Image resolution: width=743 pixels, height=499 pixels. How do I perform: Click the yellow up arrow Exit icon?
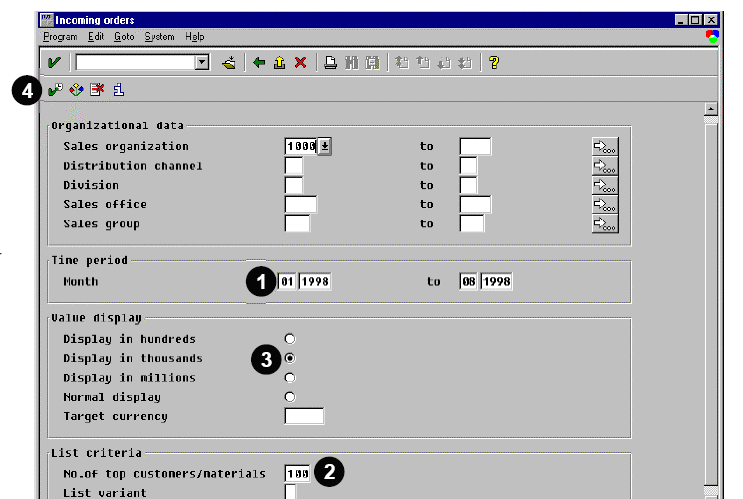click(x=280, y=63)
